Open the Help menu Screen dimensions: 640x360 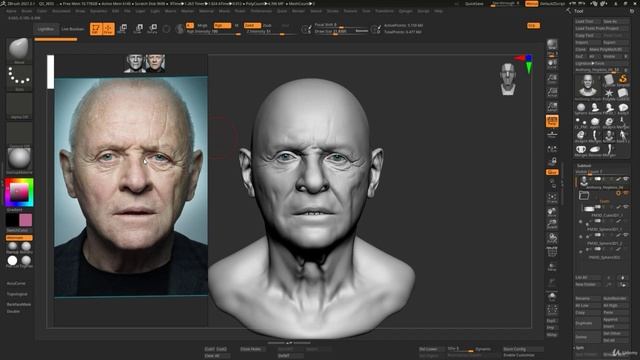439,11
